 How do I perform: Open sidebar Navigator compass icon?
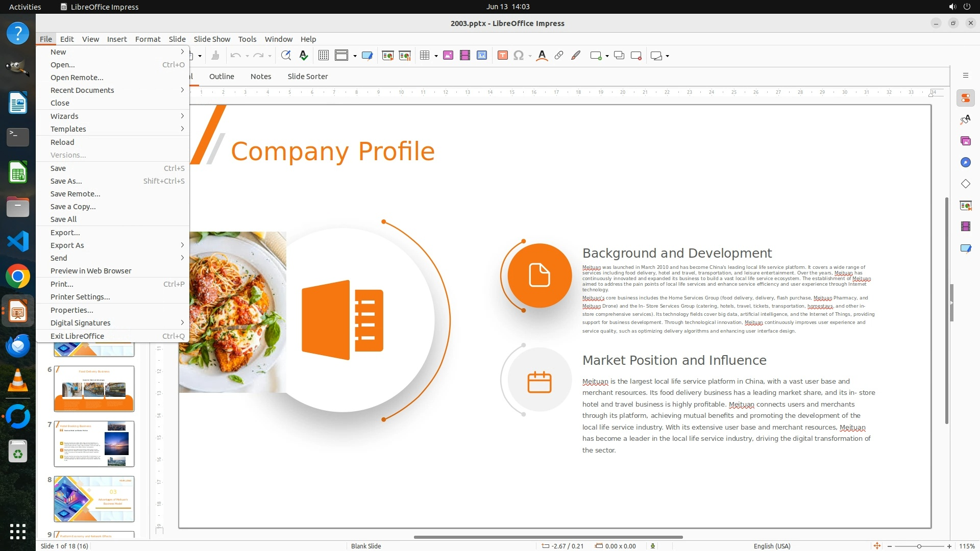pos(965,162)
